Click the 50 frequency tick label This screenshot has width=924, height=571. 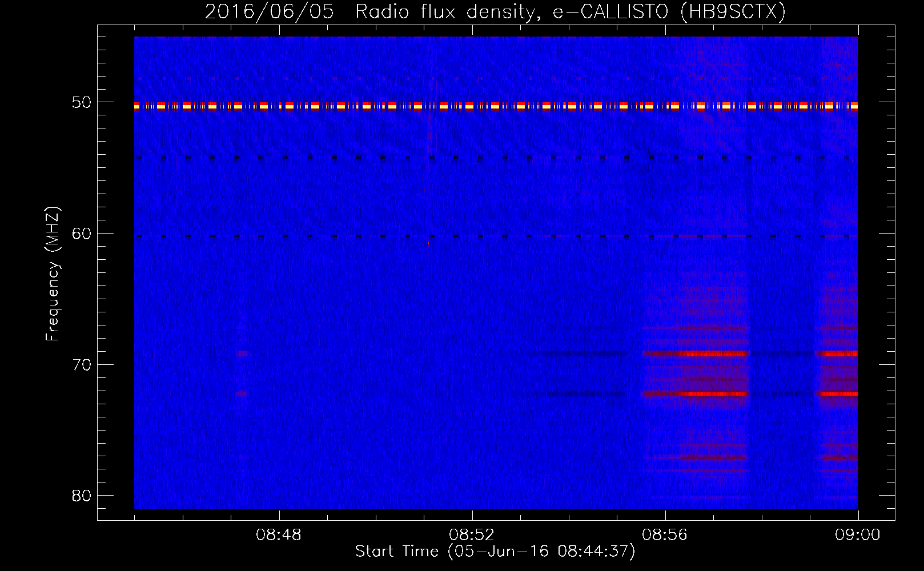pyautogui.click(x=82, y=103)
